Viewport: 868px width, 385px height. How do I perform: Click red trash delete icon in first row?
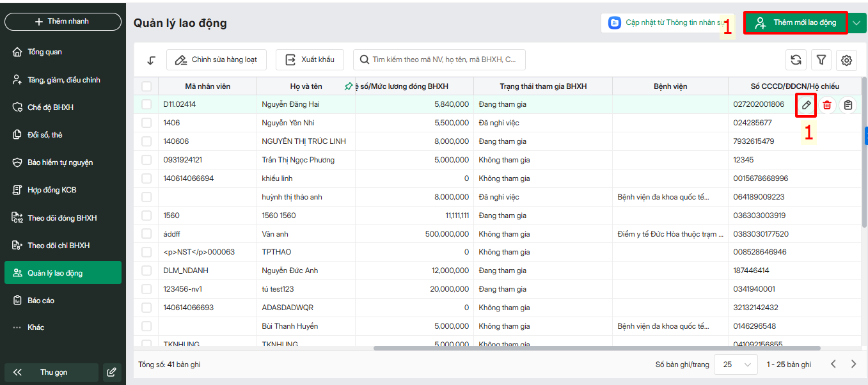point(827,105)
